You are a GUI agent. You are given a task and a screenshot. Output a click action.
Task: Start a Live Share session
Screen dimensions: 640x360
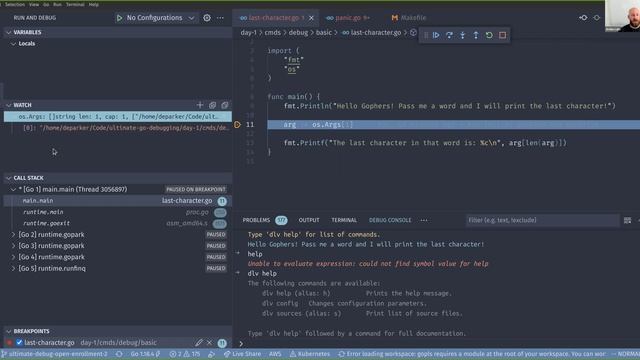[243, 354]
